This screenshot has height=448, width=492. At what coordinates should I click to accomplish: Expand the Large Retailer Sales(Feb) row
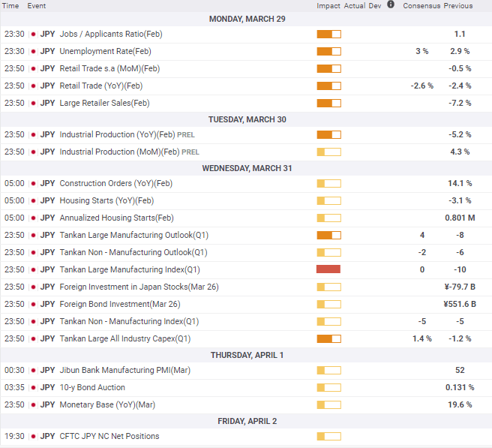click(x=104, y=103)
